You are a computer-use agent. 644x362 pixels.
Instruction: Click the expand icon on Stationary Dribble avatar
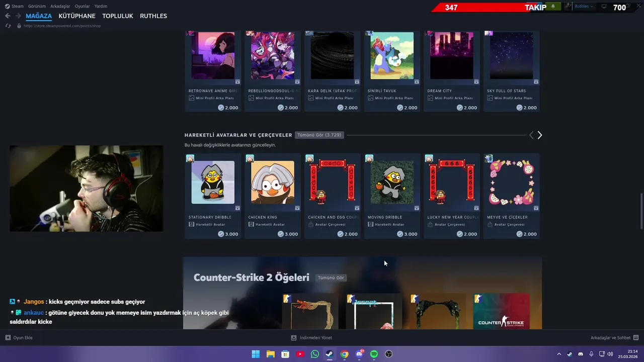point(237,208)
